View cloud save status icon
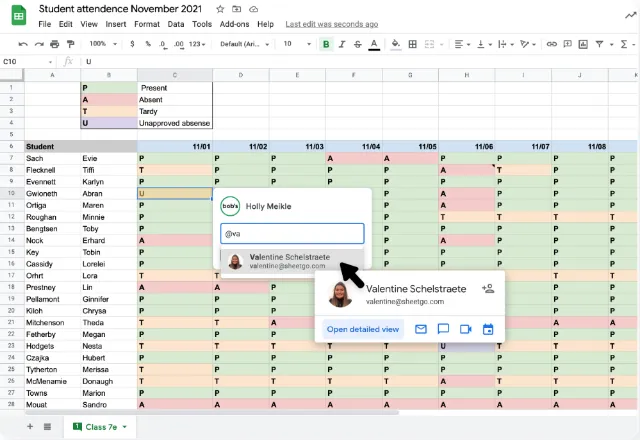 tap(253, 9)
